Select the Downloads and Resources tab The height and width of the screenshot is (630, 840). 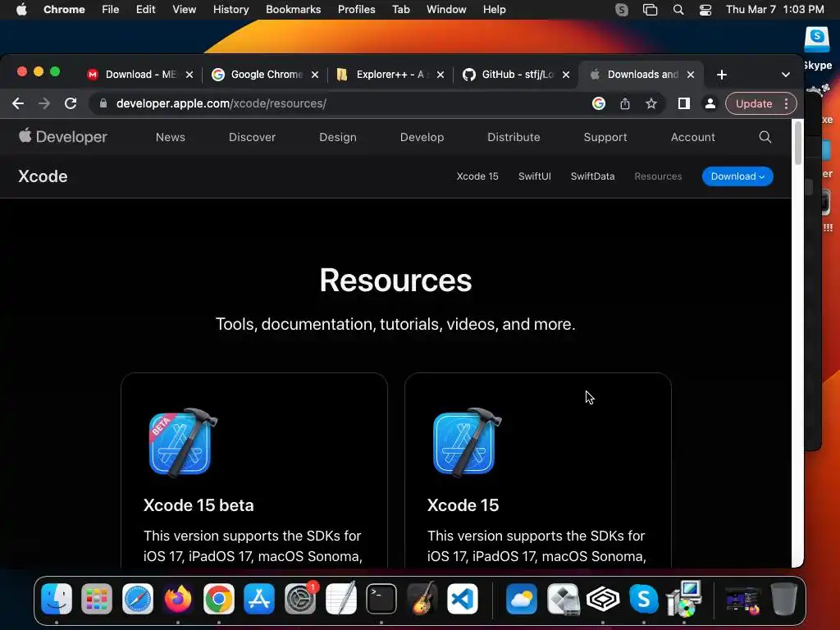(x=634, y=75)
